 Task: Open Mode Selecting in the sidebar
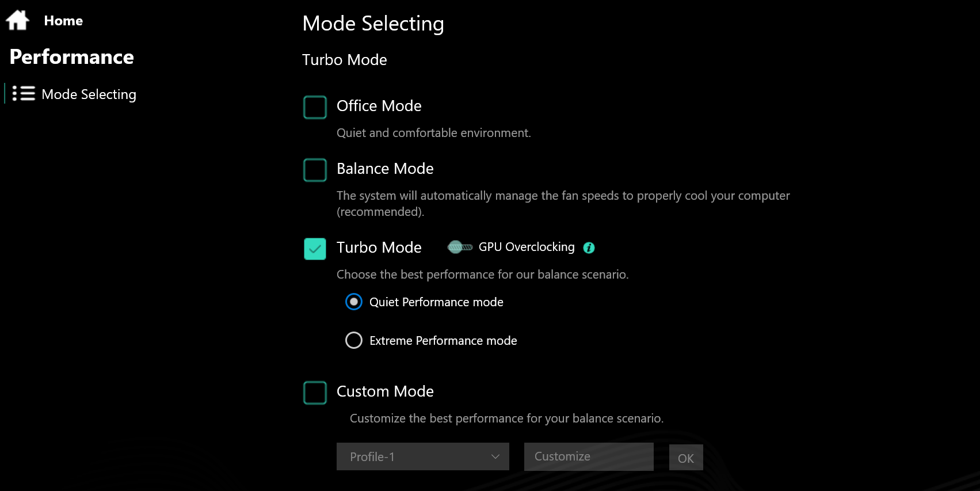pos(89,94)
